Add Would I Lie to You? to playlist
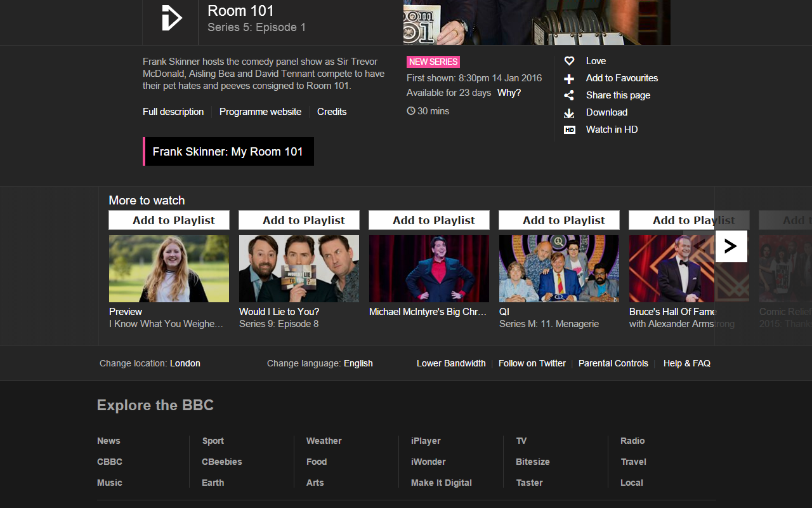This screenshot has width=812, height=508. 299,220
